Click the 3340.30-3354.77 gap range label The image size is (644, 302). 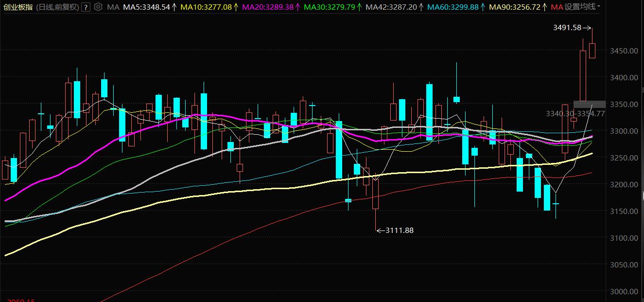[575, 113]
